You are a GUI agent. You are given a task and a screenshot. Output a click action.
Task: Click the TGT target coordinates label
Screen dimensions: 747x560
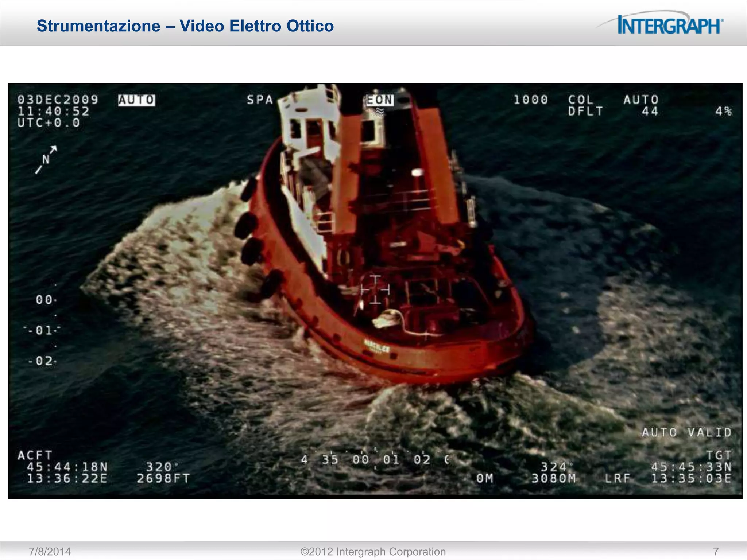point(719,455)
